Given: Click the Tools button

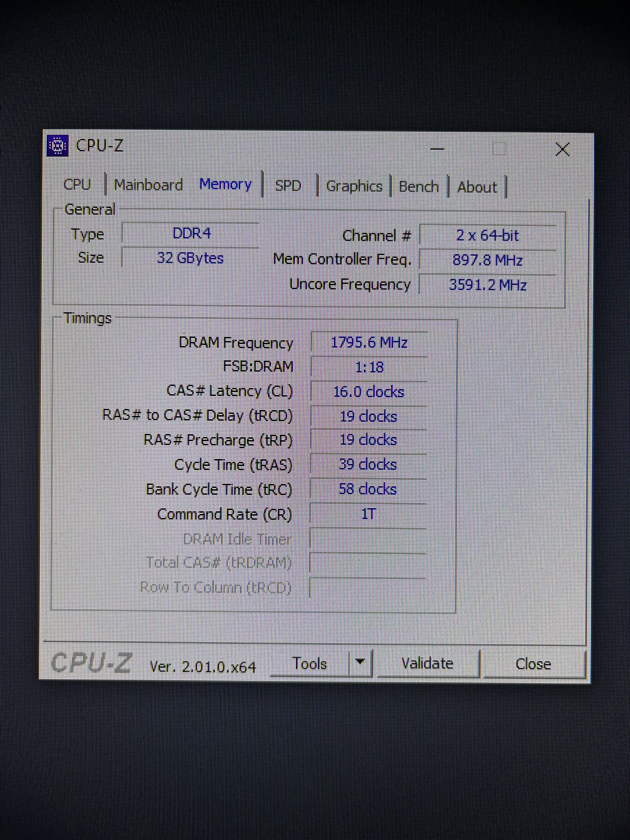Looking at the screenshot, I should 309,663.
